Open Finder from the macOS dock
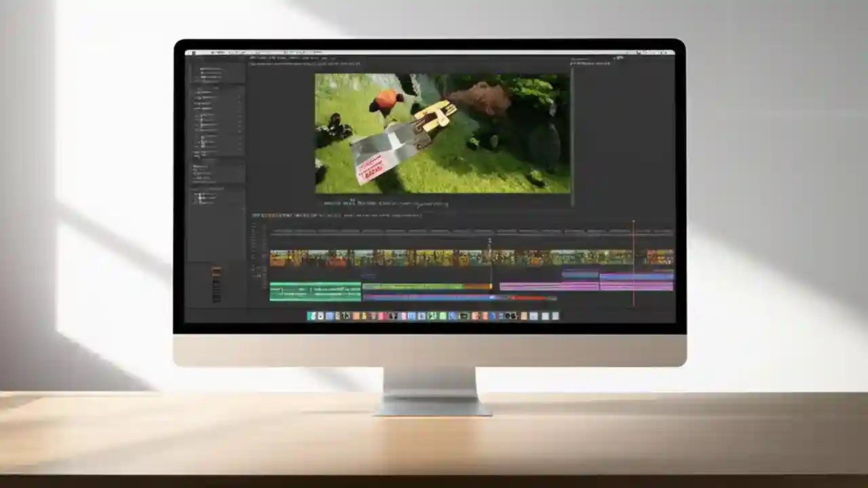This screenshot has width=868, height=488. tap(311, 316)
